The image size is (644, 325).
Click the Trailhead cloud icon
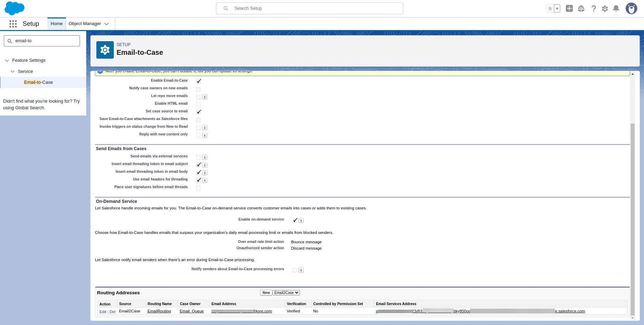[x=581, y=8]
